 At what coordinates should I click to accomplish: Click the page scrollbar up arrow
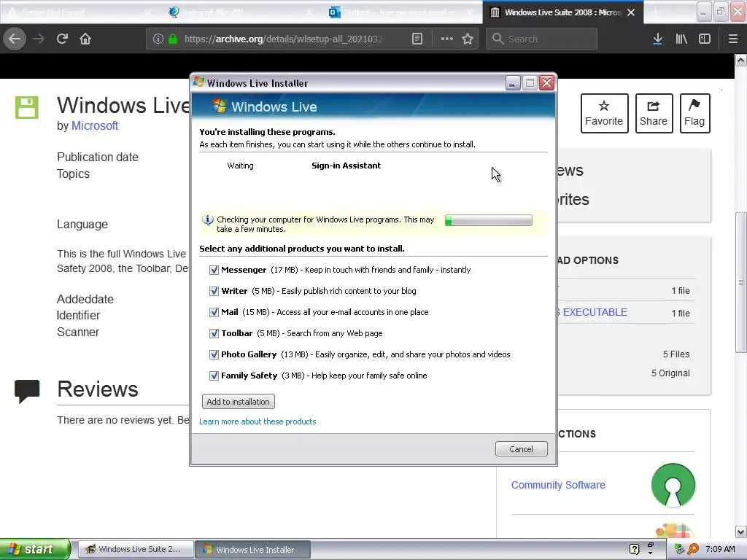click(740, 61)
